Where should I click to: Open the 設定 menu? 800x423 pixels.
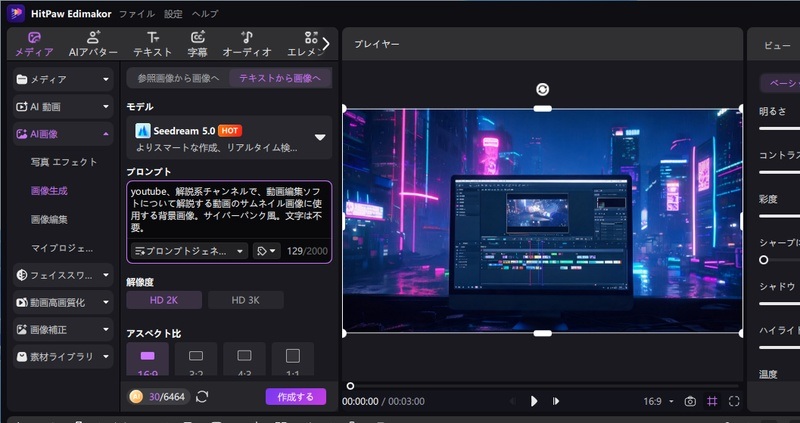173,14
